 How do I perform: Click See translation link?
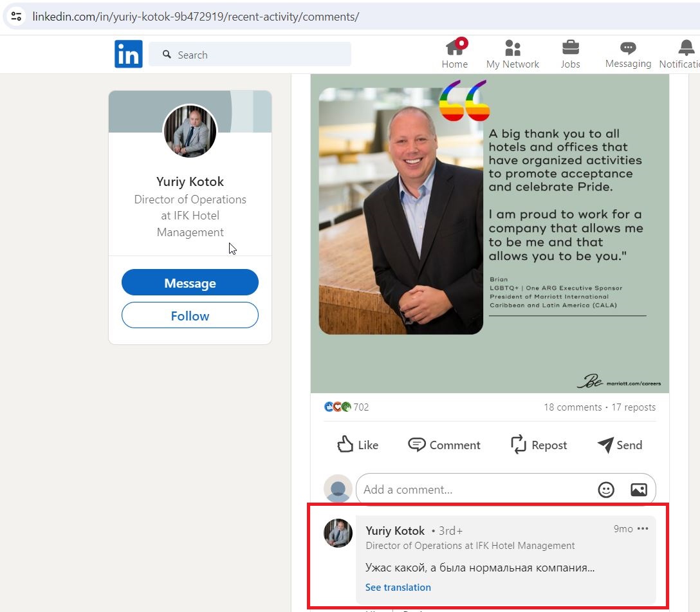point(398,587)
